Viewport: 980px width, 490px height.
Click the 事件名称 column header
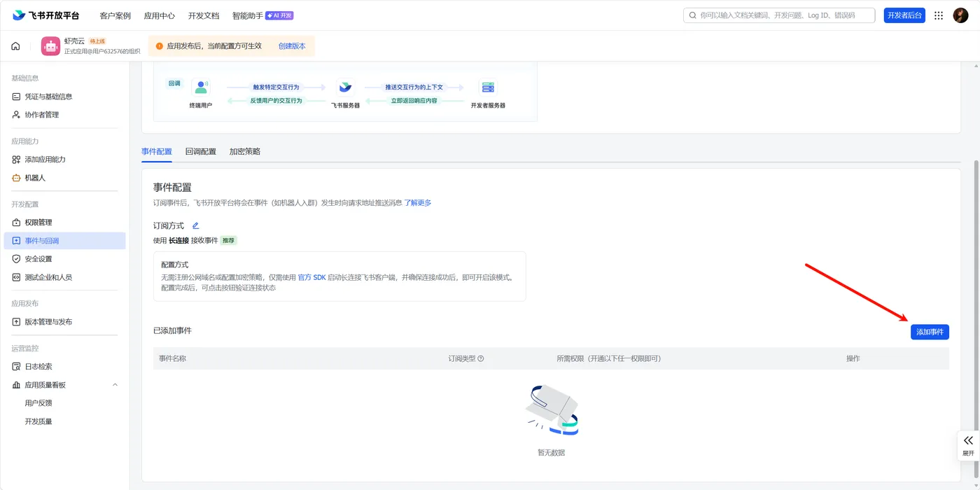(x=172, y=358)
